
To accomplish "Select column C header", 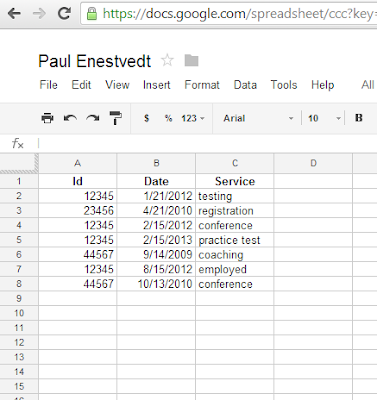I will 235,163.
